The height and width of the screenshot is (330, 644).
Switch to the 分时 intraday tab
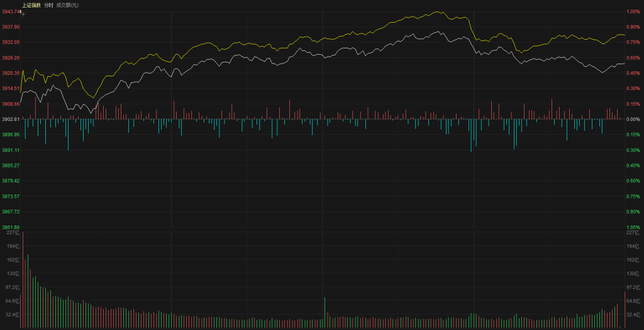click(x=48, y=5)
